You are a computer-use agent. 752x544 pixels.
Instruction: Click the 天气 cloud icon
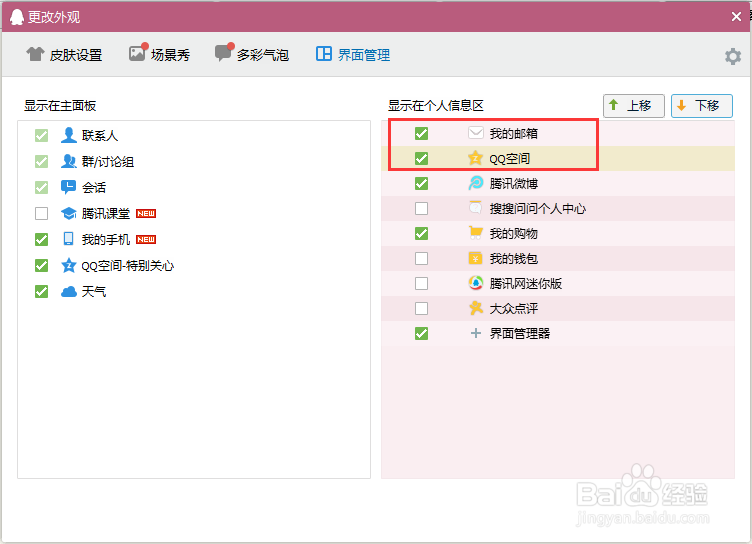[x=69, y=291]
